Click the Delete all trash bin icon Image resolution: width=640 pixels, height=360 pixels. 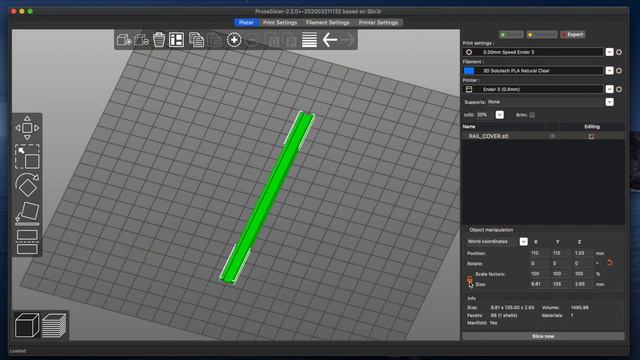click(x=159, y=40)
